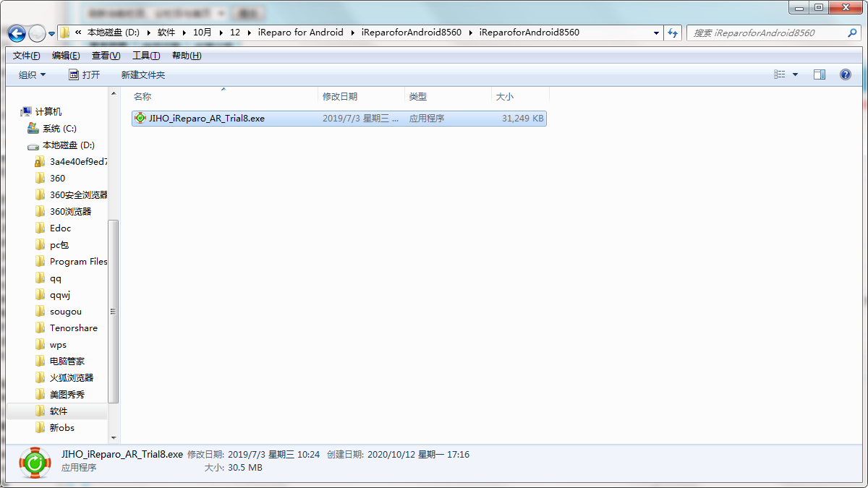
Task: Select the 美图秀秀 folder
Action: 67,394
